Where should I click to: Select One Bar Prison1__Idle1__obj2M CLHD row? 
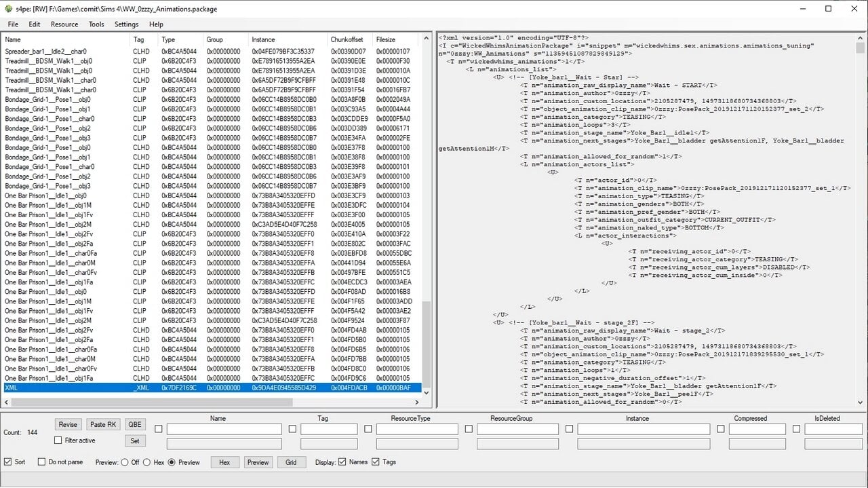click(211, 224)
